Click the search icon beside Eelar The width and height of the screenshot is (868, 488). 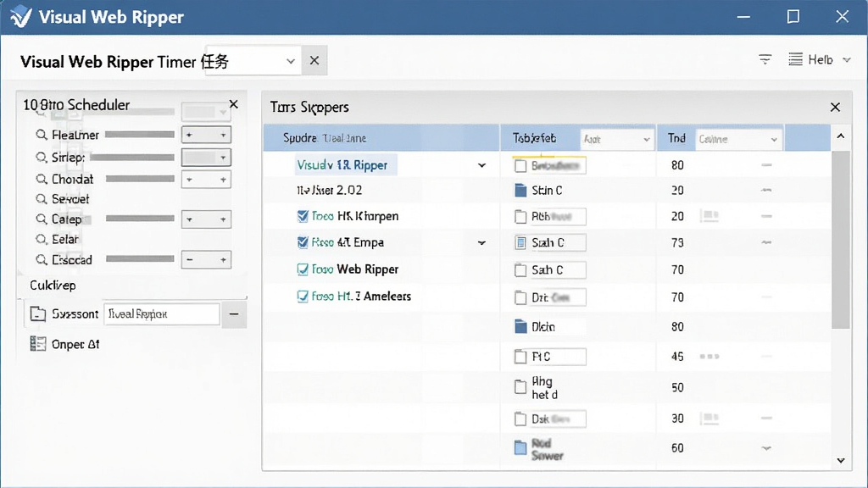click(x=42, y=240)
